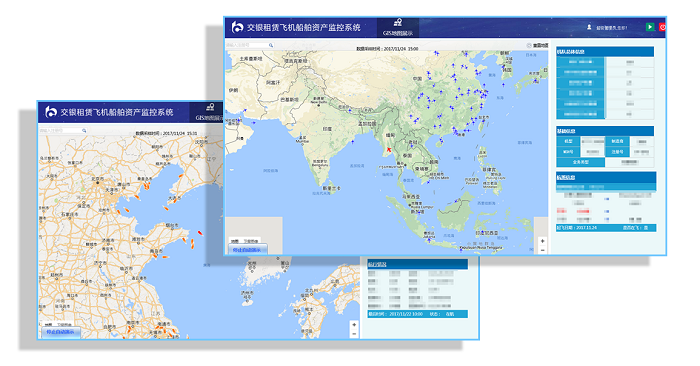Stop auto demo in the ship map
Image resolution: width=700 pixels, height=366 pixels.
coord(60,332)
